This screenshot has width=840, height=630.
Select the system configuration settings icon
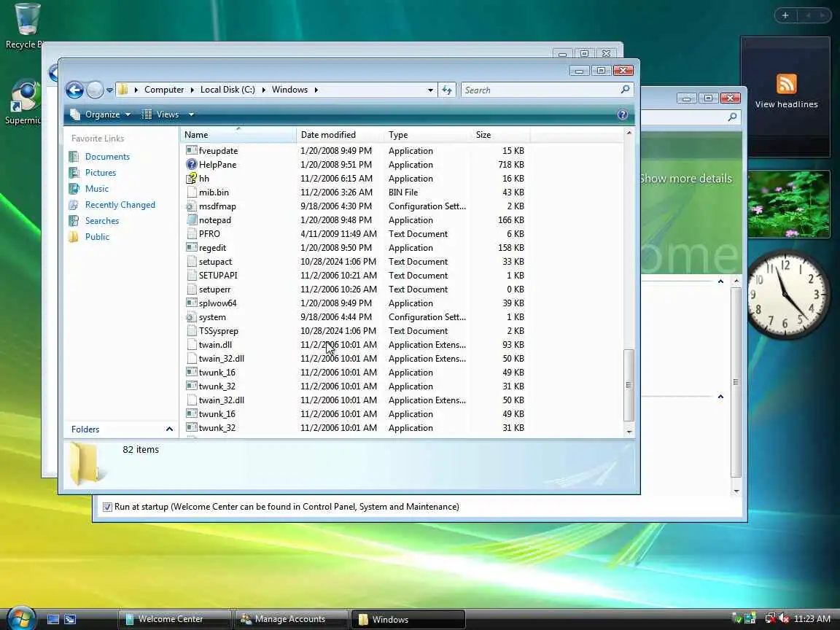(x=191, y=317)
